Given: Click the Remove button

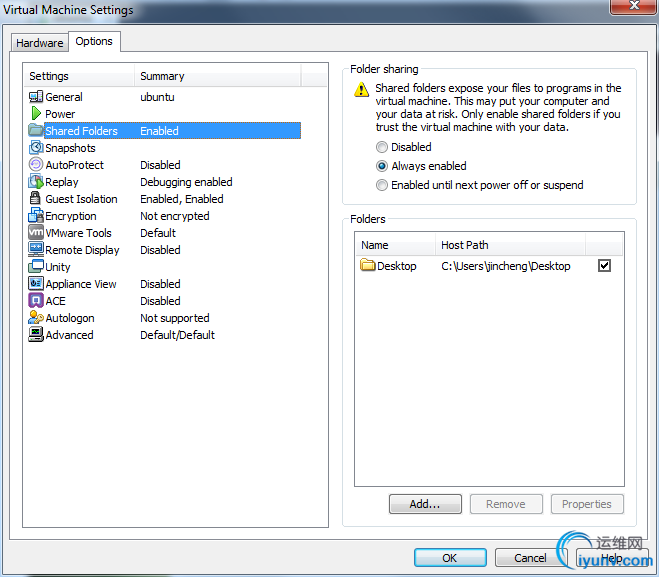Looking at the screenshot, I should coord(506,504).
